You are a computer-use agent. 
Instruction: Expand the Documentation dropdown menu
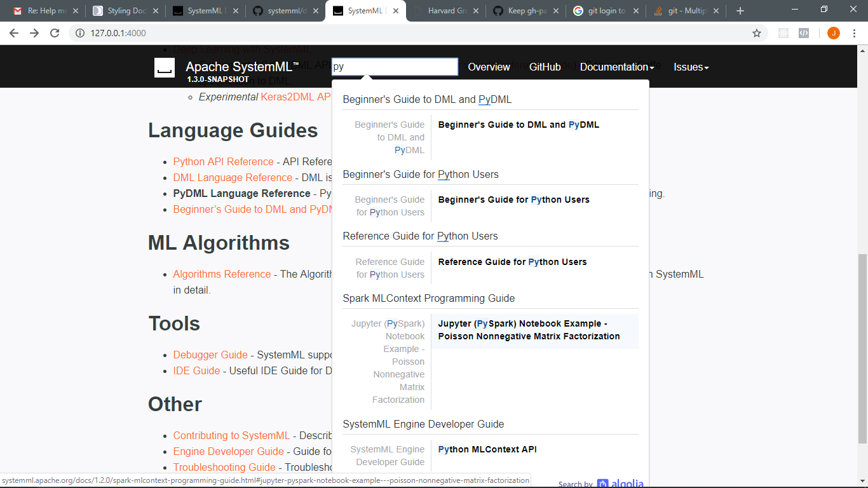pos(617,67)
